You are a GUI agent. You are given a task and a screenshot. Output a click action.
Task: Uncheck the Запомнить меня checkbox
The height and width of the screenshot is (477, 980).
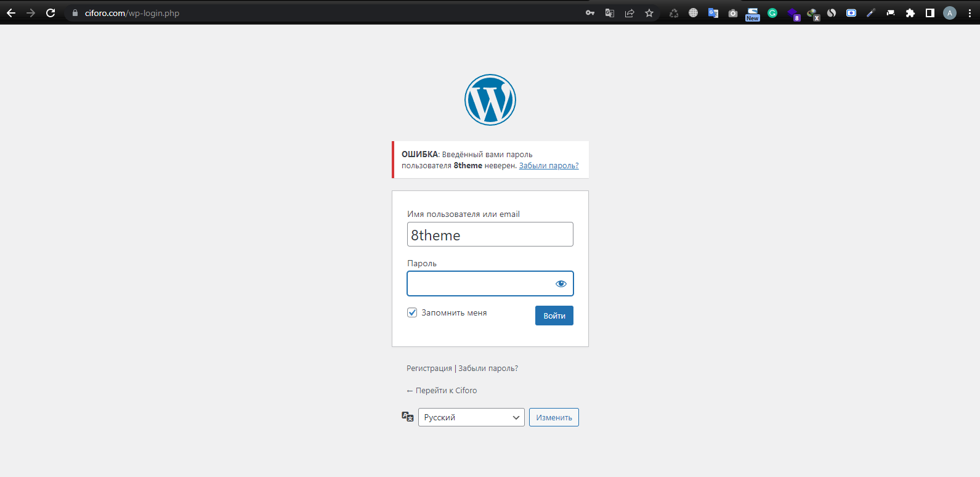[x=412, y=312]
